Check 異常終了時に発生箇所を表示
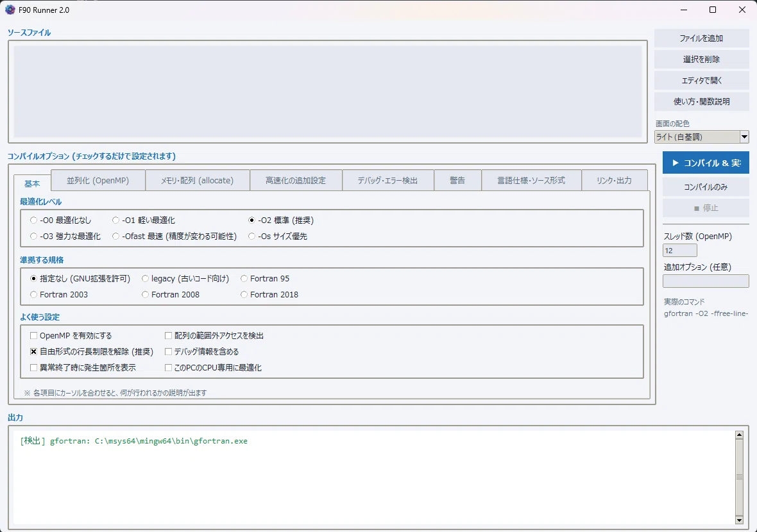Viewport: 757px width, 532px height. tap(83, 367)
